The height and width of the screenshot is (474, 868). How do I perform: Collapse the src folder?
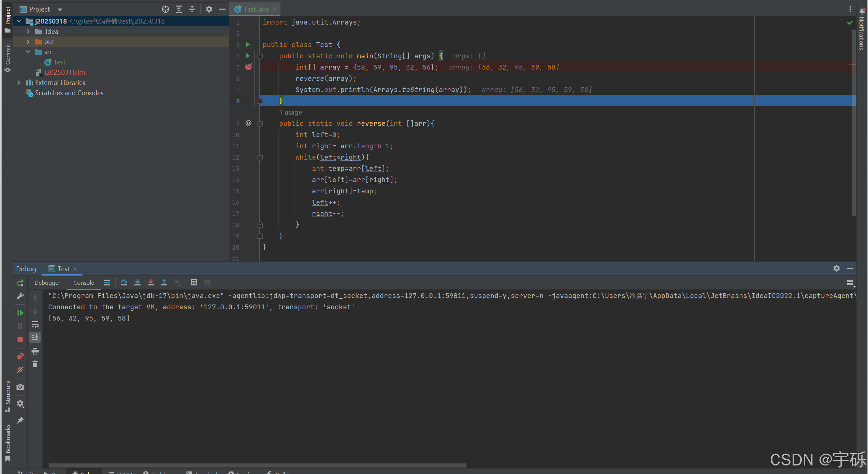click(x=28, y=52)
